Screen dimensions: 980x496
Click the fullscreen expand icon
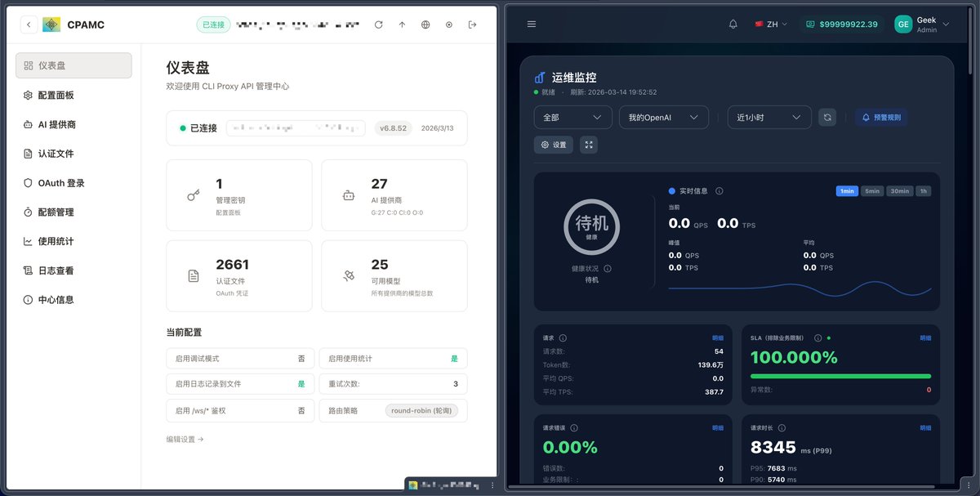pos(589,145)
